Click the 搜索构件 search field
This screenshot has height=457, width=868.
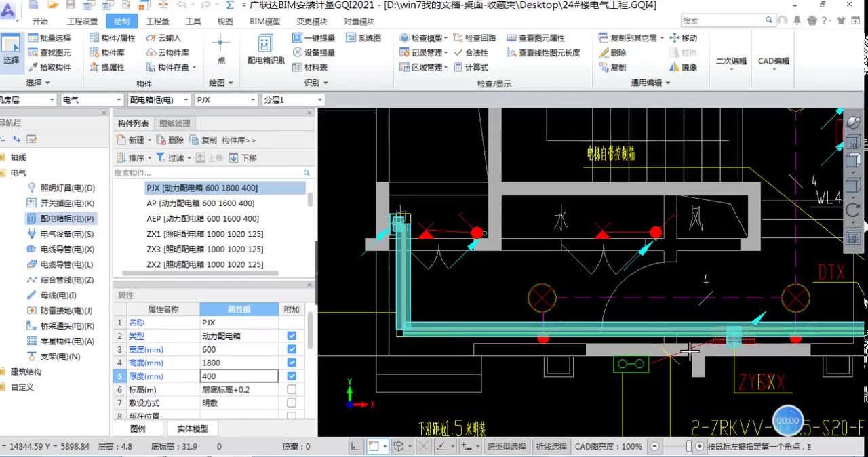pos(212,173)
